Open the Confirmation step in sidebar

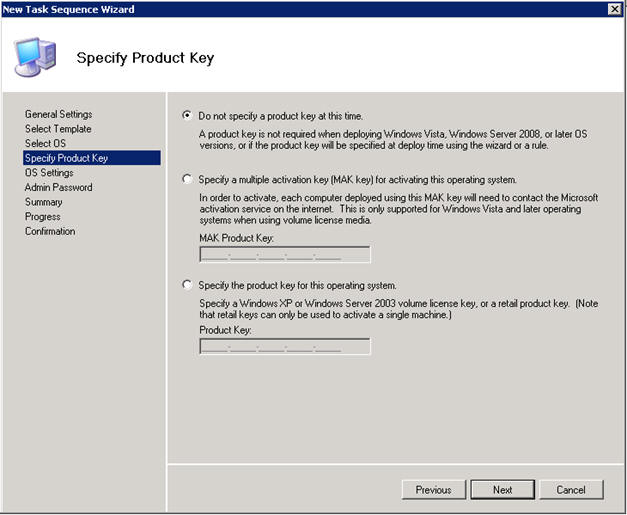pyautogui.click(x=50, y=231)
